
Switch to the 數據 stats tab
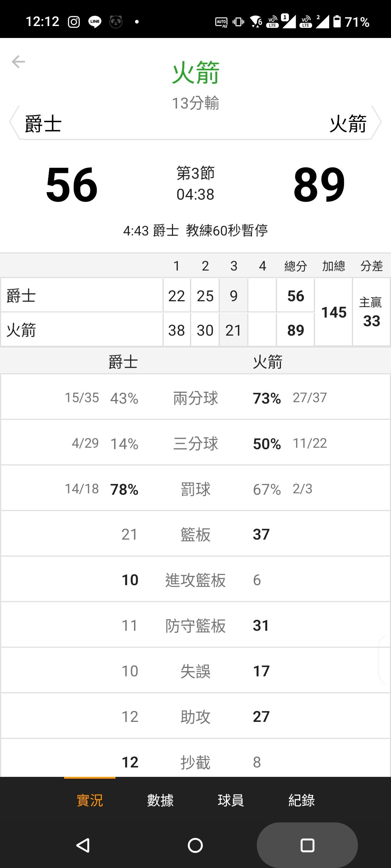click(x=160, y=800)
